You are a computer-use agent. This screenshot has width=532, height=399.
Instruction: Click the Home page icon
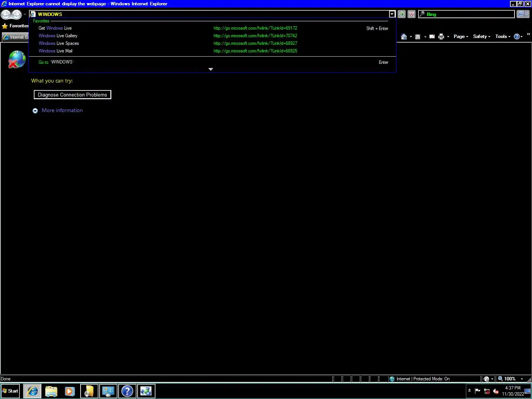click(404, 36)
